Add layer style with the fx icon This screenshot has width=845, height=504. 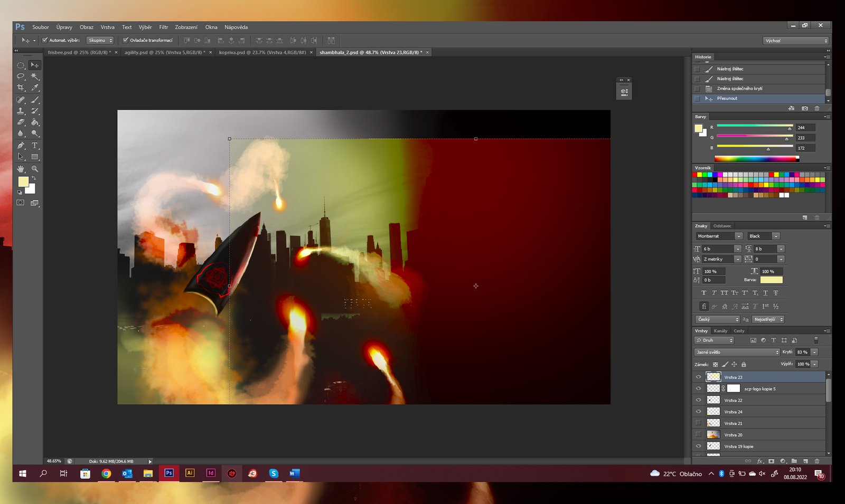coord(760,461)
